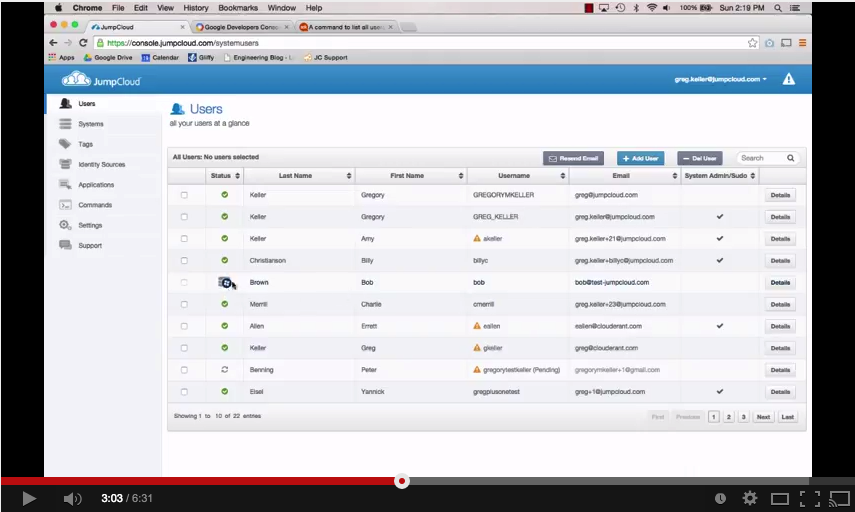The image size is (855, 512).
Task: Mute the video with the speaker icon
Action: coord(72,498)
